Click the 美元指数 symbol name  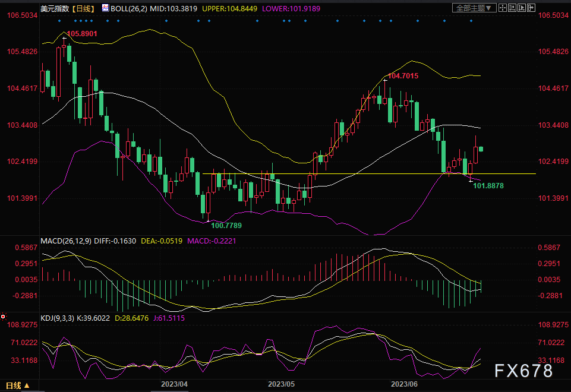(x=55, y=8)
